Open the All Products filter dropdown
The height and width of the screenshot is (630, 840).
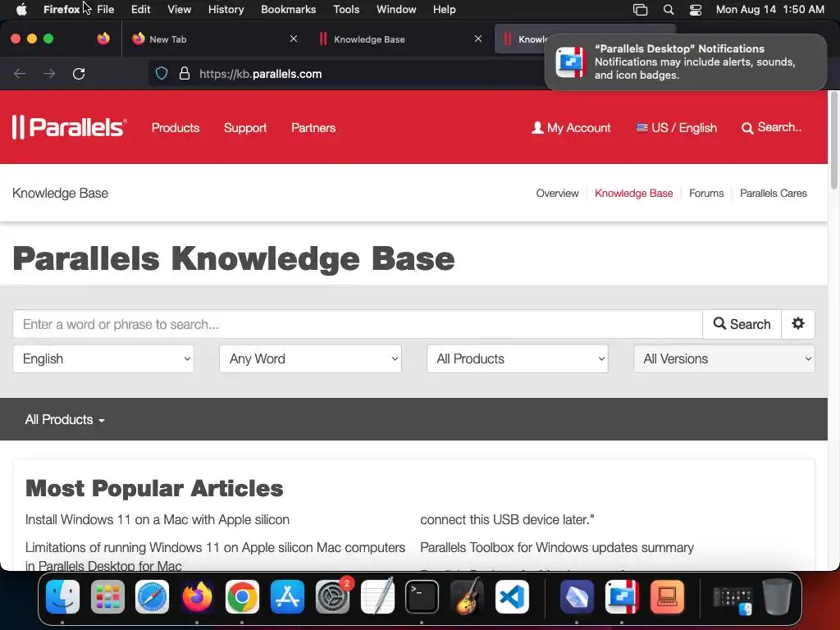[x=518, y=358]
